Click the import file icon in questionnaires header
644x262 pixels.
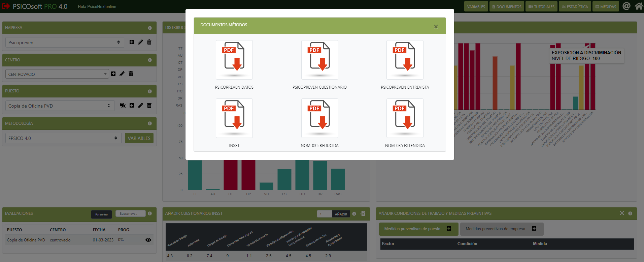click(363, 213)
